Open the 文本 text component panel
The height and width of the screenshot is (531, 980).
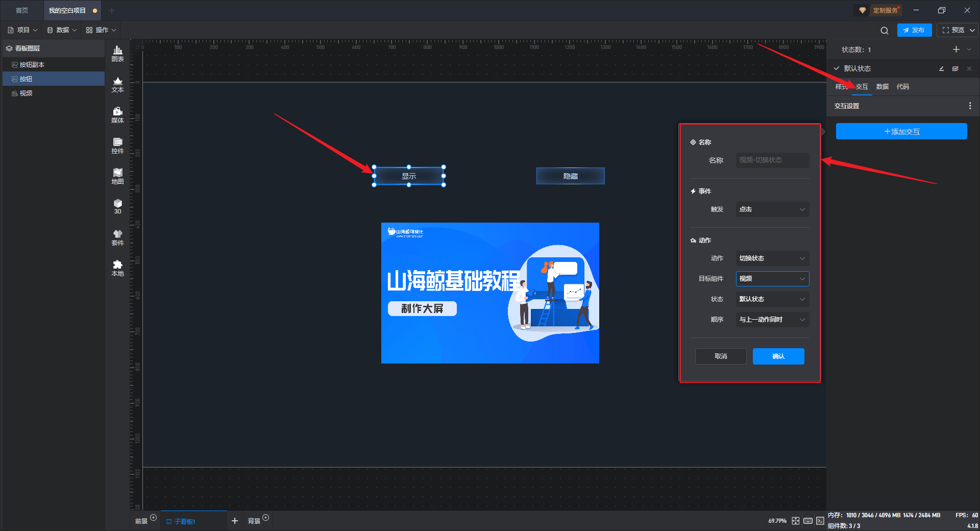[117, 84]
